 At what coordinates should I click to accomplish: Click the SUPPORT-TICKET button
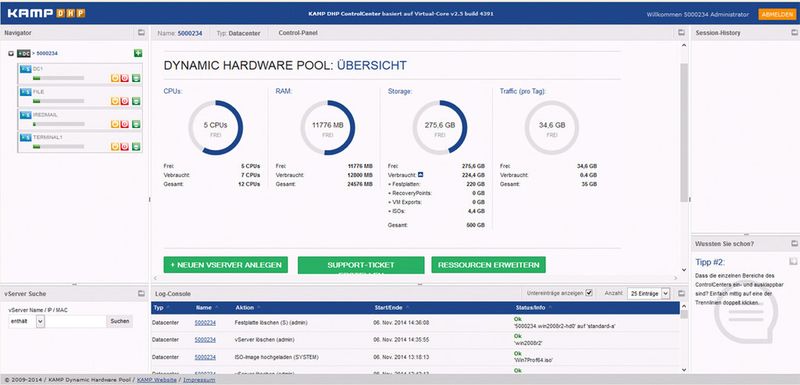361,265
